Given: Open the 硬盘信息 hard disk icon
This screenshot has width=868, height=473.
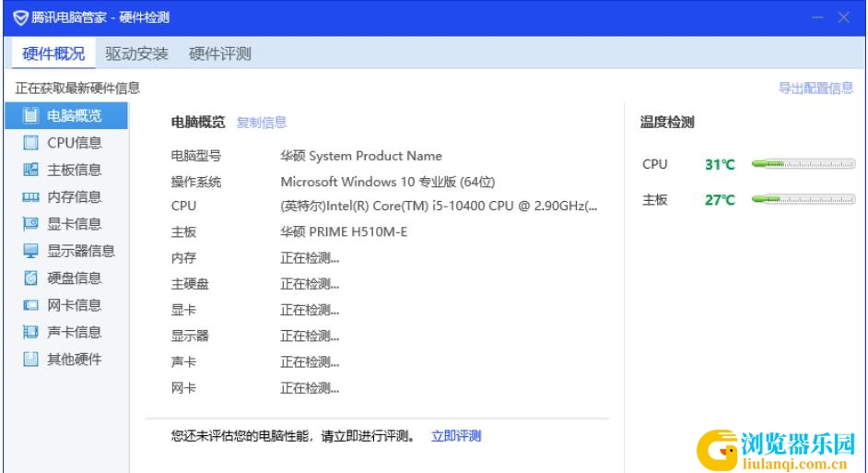Looking at the screenshot, I should pos(30,278).
